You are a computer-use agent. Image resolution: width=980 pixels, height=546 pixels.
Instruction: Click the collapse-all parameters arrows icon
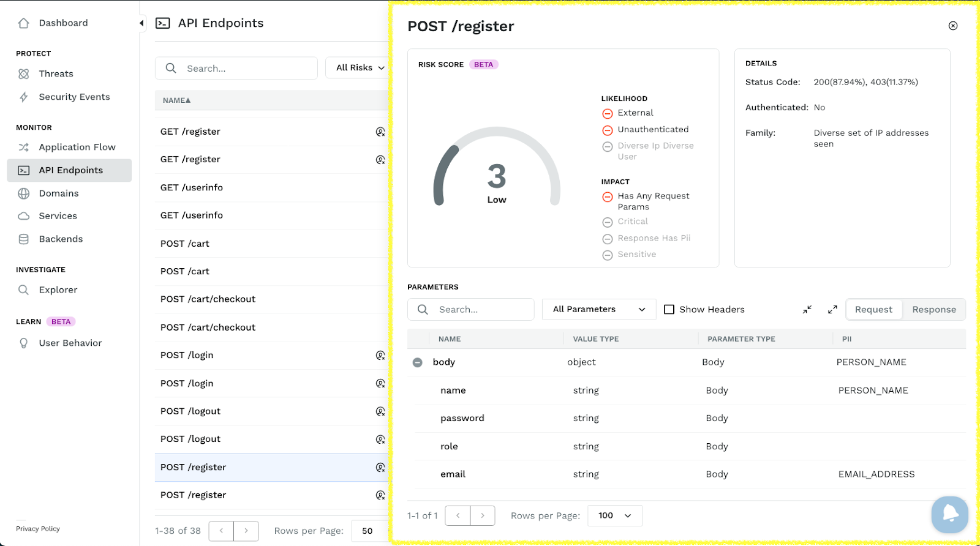click(807, 310)
